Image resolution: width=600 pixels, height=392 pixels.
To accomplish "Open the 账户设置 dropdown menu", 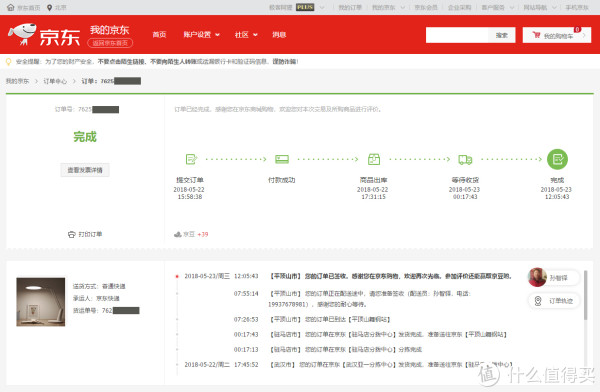I will (201, 34).
